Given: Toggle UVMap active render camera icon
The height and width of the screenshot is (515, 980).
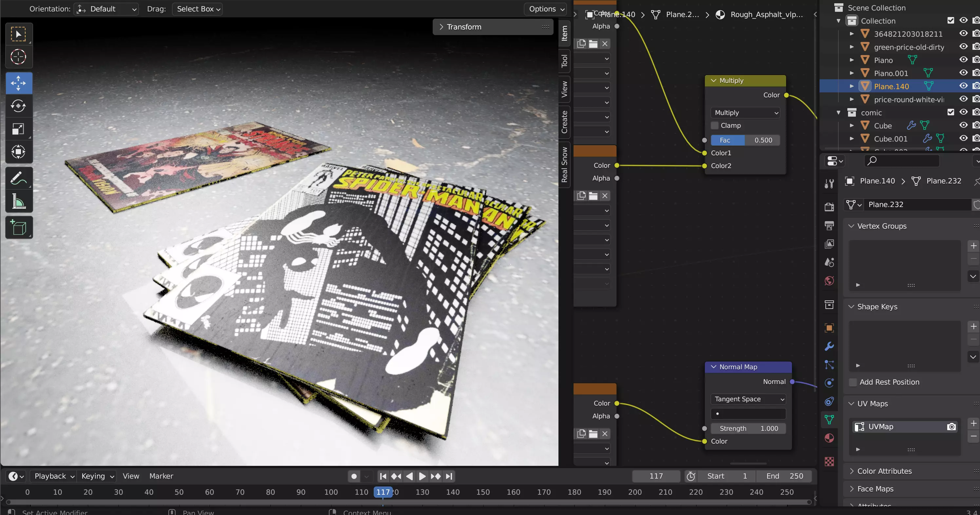Looking at the screenshot, I should [952, 427].
